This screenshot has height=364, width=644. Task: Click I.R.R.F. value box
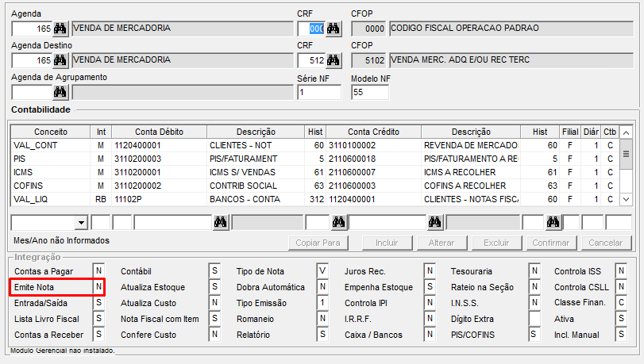pos(430,319)
